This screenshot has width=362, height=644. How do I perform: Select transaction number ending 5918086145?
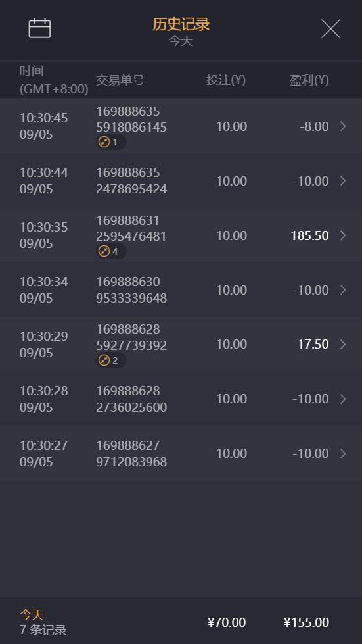(131, 119)
